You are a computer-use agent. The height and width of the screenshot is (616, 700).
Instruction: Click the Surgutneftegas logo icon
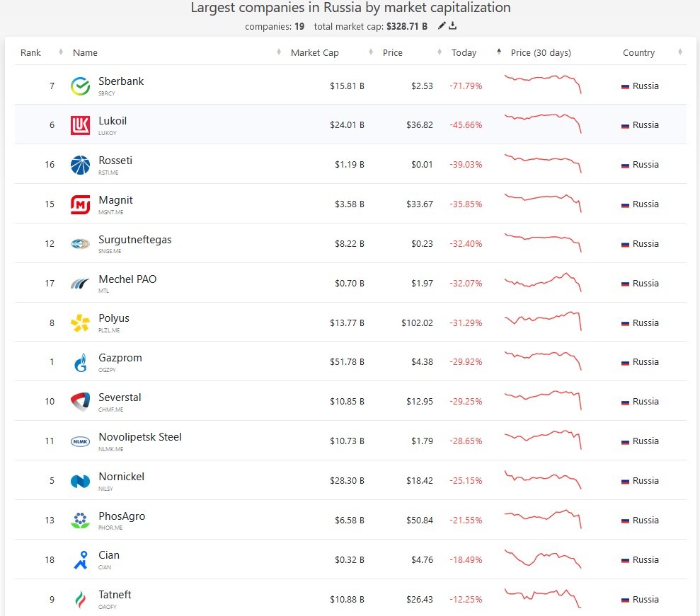click(81, 244)
